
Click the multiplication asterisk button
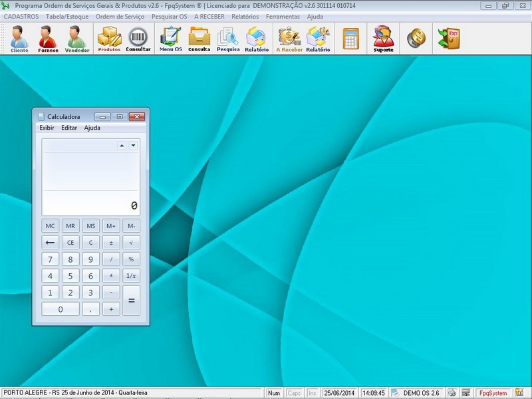point(111,276)
